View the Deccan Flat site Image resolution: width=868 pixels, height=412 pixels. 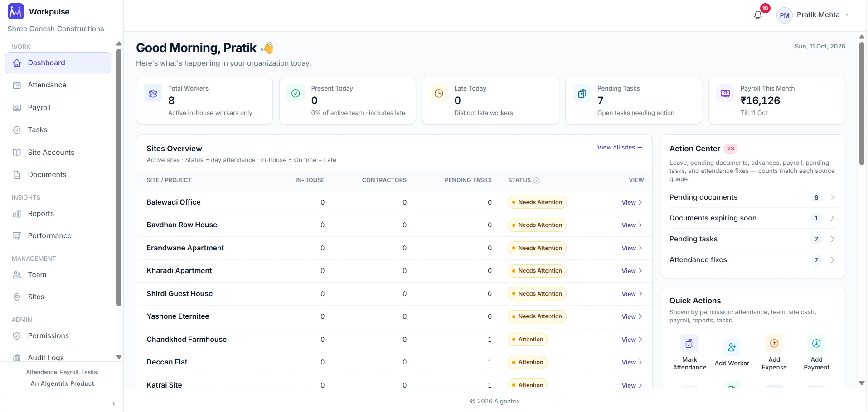[632, 363]
